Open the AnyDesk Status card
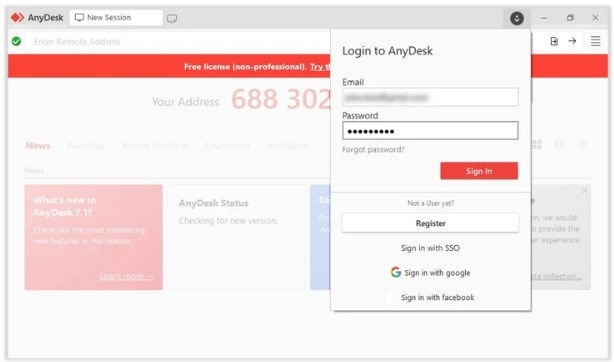This screenshot has height=362, width=614. pyautogui.click(x=237, y=237)
